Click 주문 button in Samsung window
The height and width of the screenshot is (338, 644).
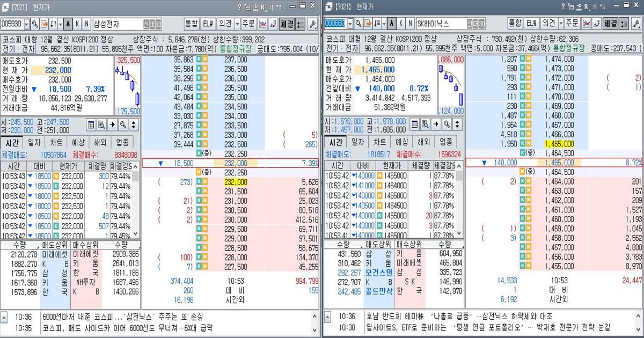click(249, 24)
